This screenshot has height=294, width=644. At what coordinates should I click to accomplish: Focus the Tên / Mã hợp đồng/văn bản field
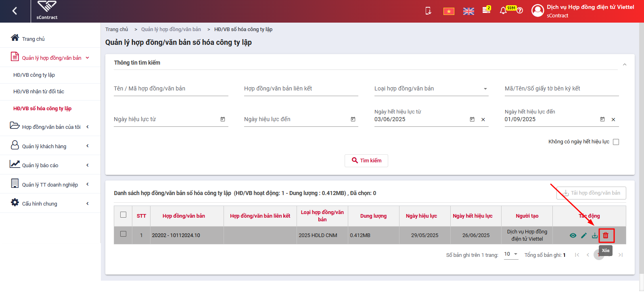(171, 89)
